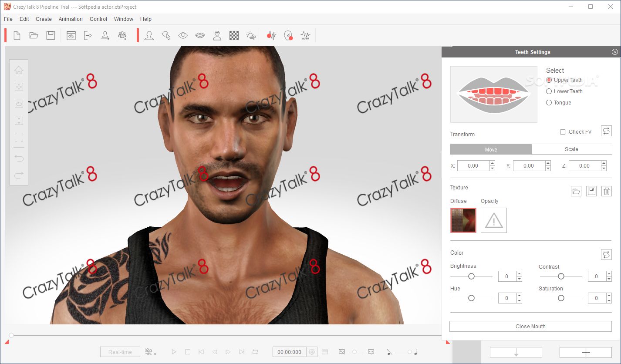Open the accessory hat character icon

(x=217, y=36)
